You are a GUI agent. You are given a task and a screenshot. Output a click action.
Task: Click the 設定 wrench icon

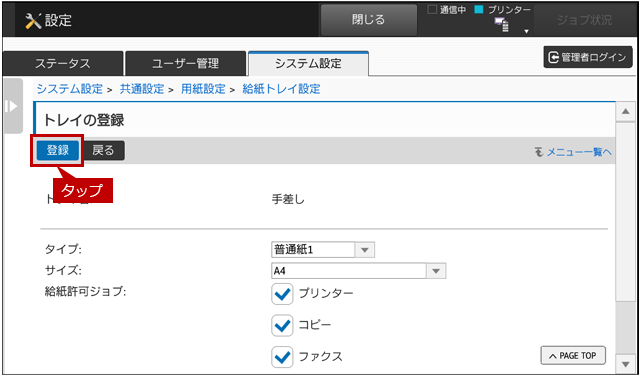pyautogui.click(x=33, y=20)
